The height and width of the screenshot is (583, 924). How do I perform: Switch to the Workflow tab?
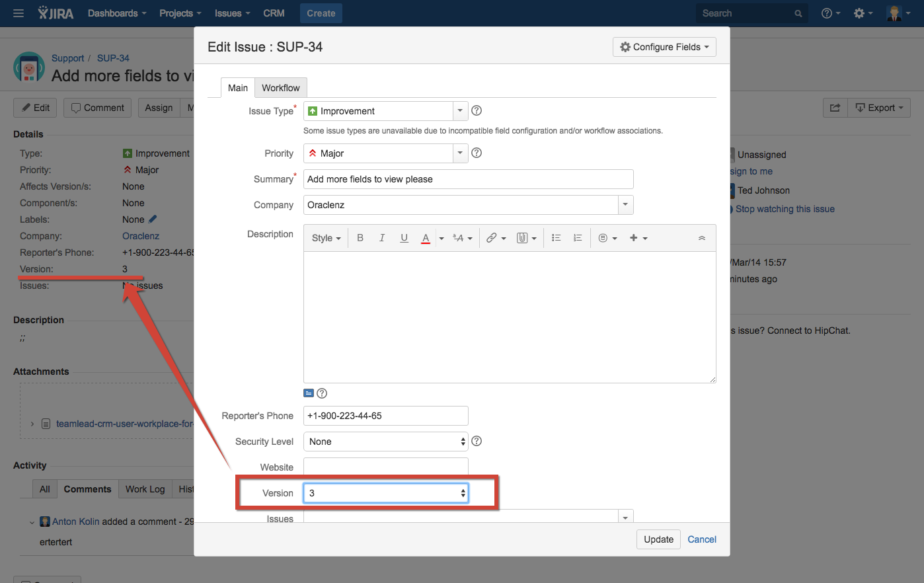coord(280,88)
